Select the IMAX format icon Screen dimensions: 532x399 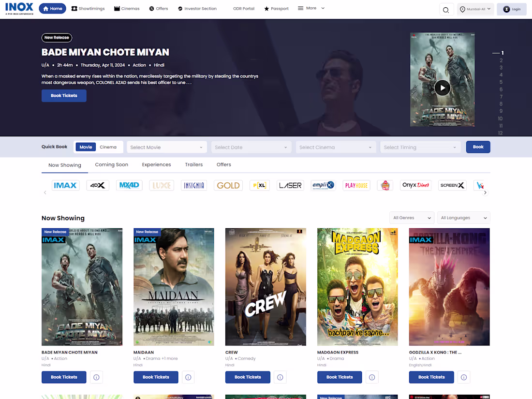(x=65, y=185)
